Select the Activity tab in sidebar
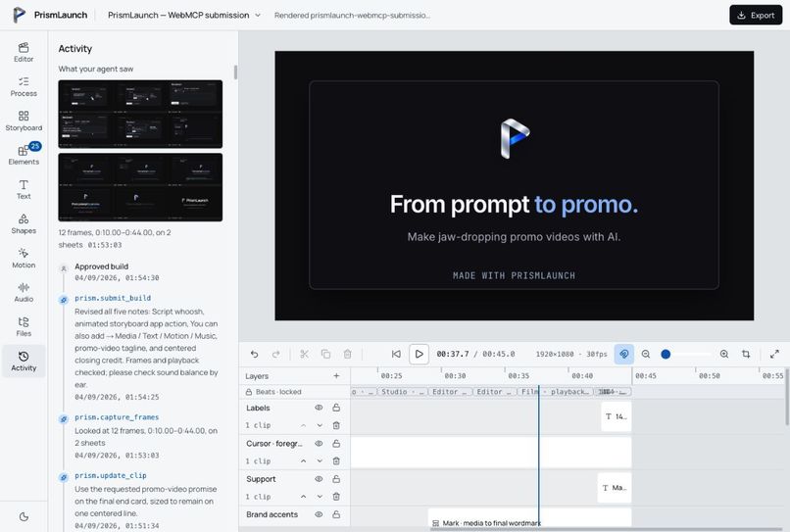Screen dimensions: 790x532 (24, 361)
